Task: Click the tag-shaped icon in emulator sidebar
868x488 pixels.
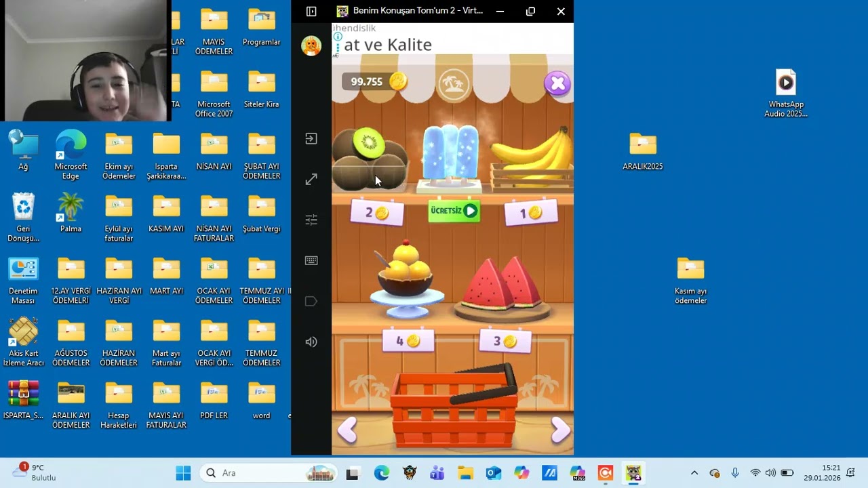Action: 311,301
